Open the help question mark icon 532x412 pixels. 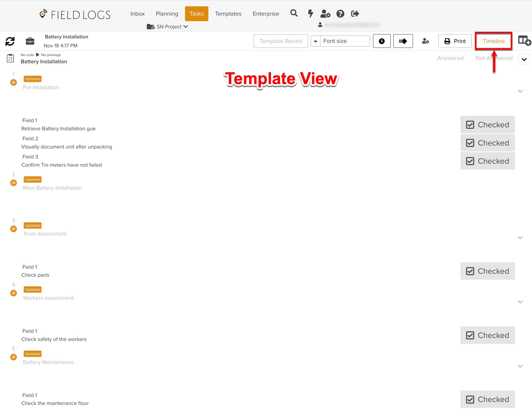click(340, 14)
